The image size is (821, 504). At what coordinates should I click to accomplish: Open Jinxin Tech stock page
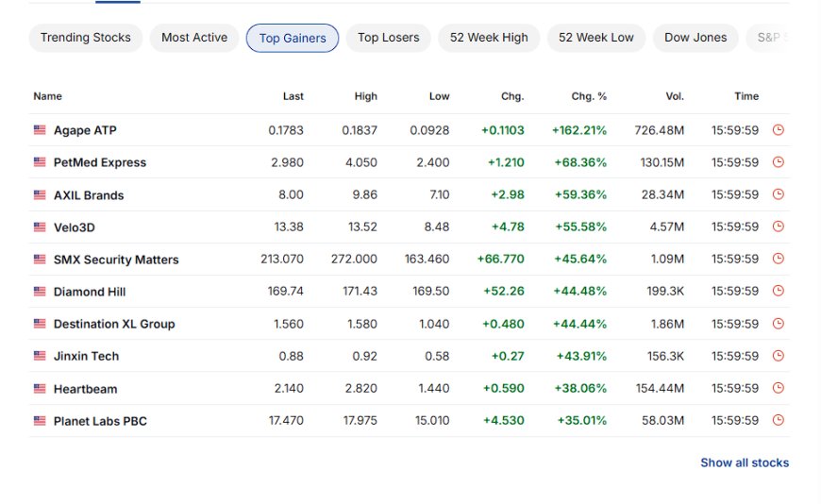click(x=87, y=356)
